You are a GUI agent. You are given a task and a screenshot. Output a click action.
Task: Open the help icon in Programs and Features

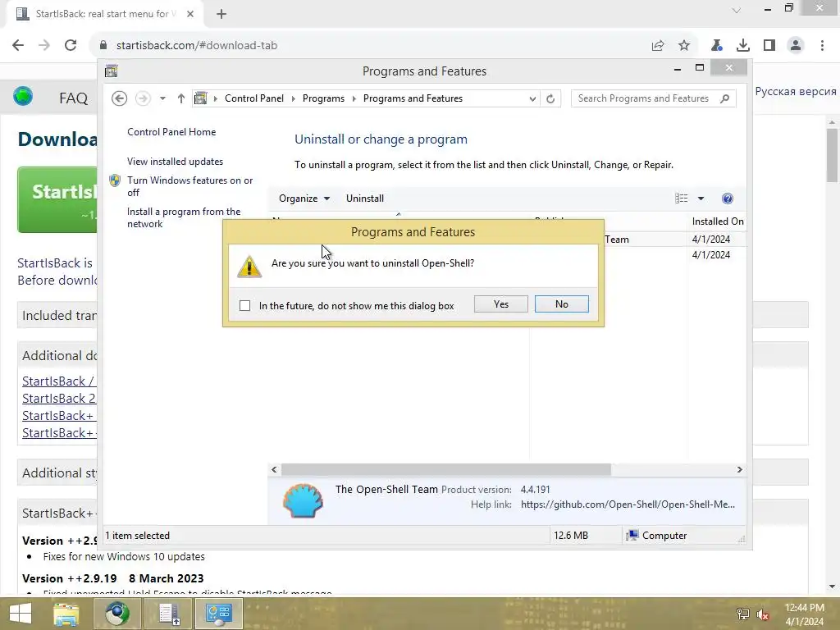[728, 199]
